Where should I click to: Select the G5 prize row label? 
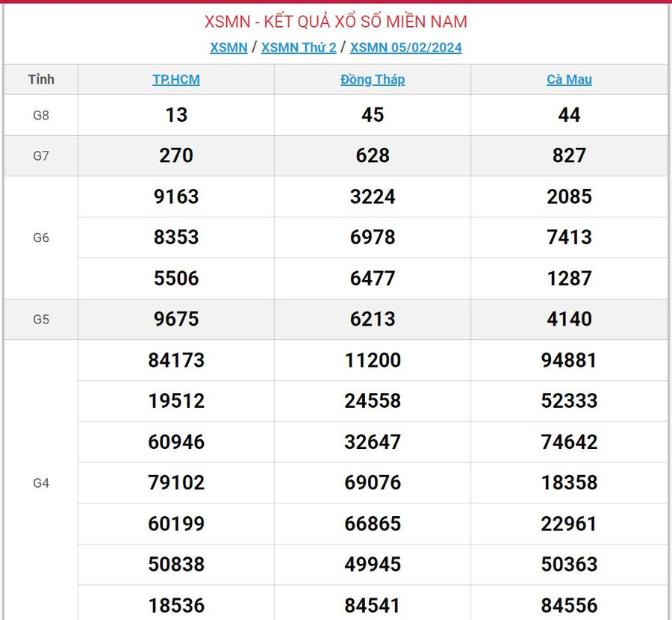click(x=41, y=320)
